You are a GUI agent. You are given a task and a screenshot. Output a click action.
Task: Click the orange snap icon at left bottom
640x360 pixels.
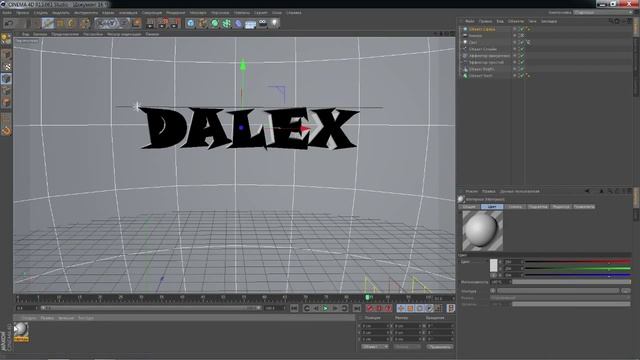pyautogui.click(x=6, y=131)
